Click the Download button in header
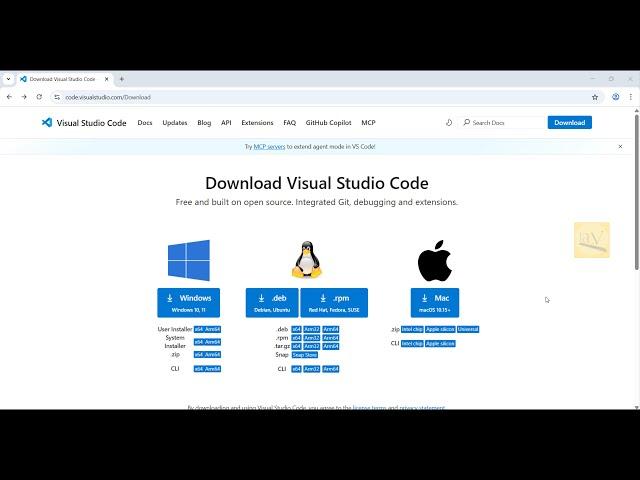The height and width of the screenshot is (480, 640). [x=569, y=122]
